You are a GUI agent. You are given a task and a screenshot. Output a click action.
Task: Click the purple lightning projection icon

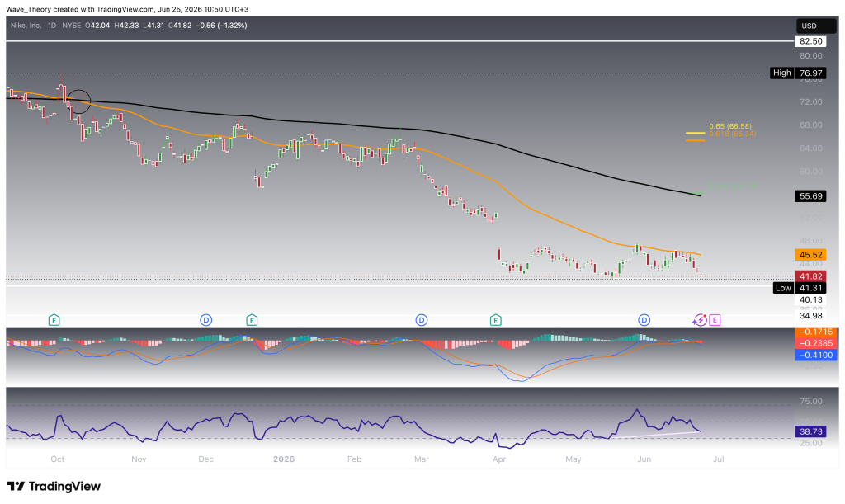[700, 320]
